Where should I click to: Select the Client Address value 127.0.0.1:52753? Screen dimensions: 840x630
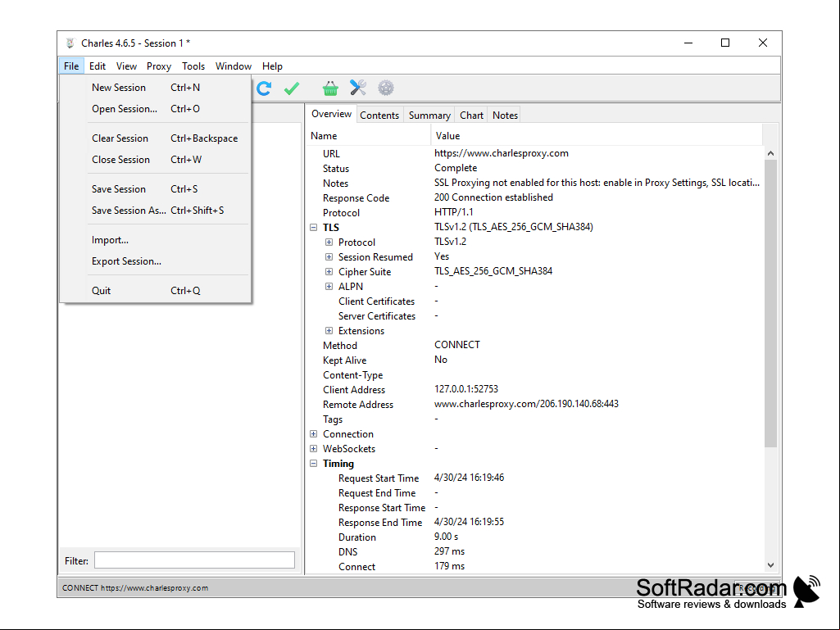[x=466, y=389]
